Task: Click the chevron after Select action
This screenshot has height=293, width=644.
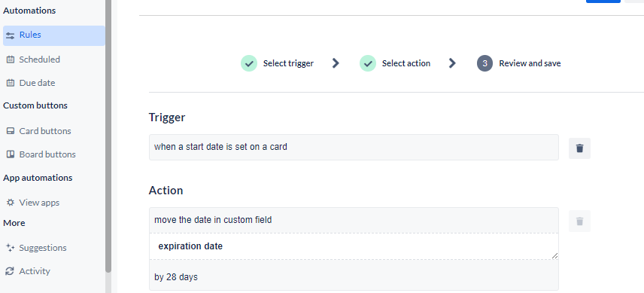Action: [x=452, y=63]
